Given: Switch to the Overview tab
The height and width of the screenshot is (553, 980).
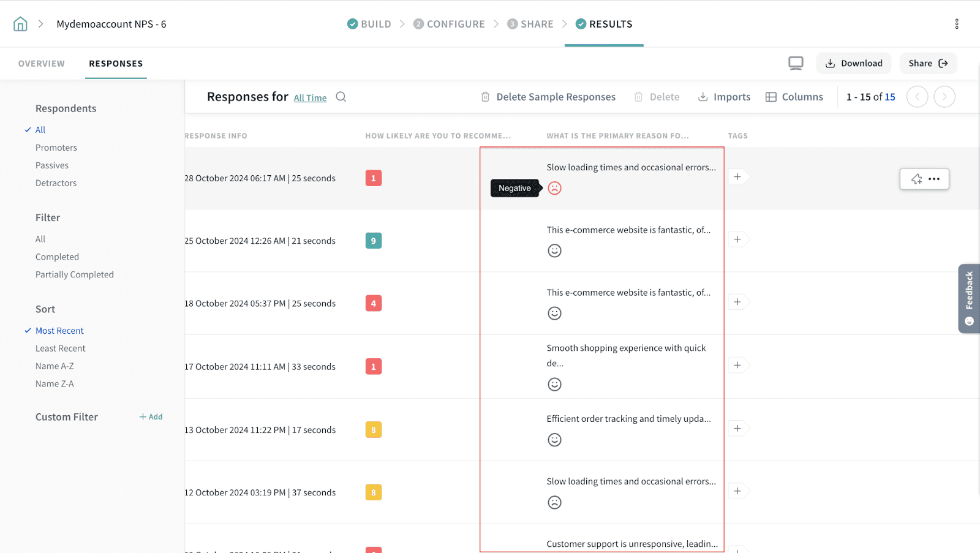Looking at the screenshot, I should [42, 64].
